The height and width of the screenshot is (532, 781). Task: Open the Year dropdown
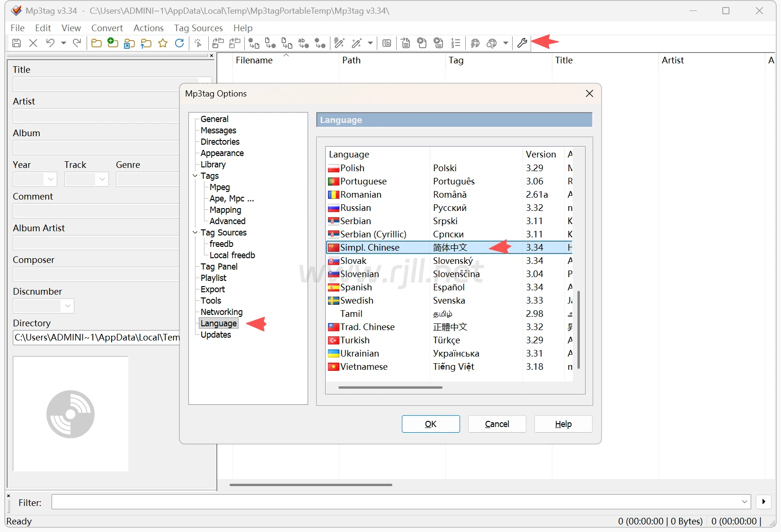[51, 180]
